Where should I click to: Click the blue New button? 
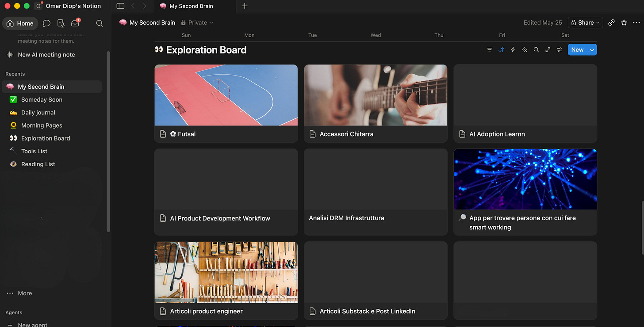pyautogui.click(x=577, y=50)
